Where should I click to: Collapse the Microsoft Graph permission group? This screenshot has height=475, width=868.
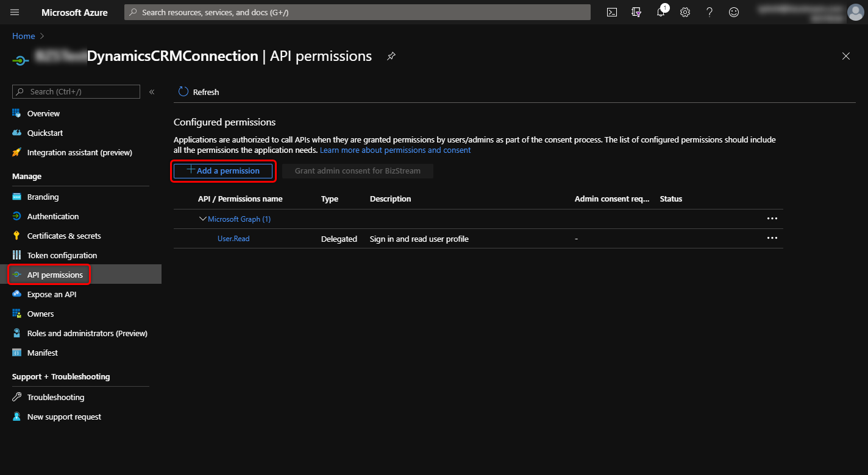pyautogui.click(x=203, y=219)
